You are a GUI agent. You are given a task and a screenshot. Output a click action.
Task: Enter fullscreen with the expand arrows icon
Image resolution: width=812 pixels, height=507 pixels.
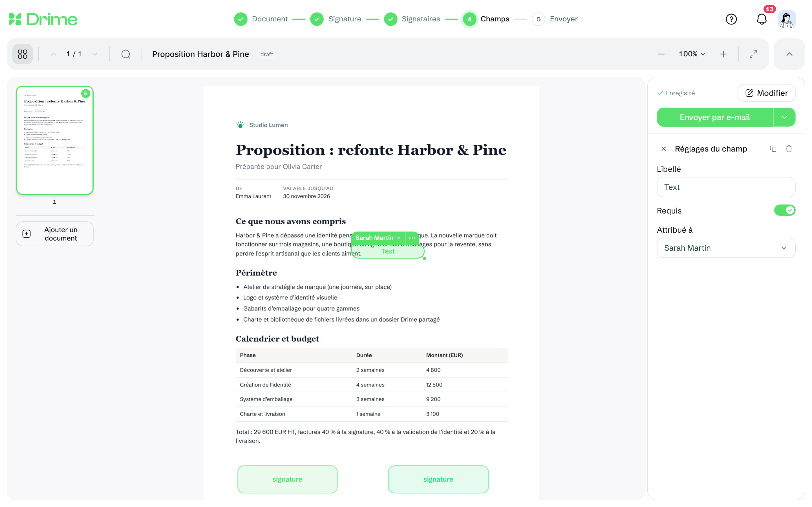753,54
